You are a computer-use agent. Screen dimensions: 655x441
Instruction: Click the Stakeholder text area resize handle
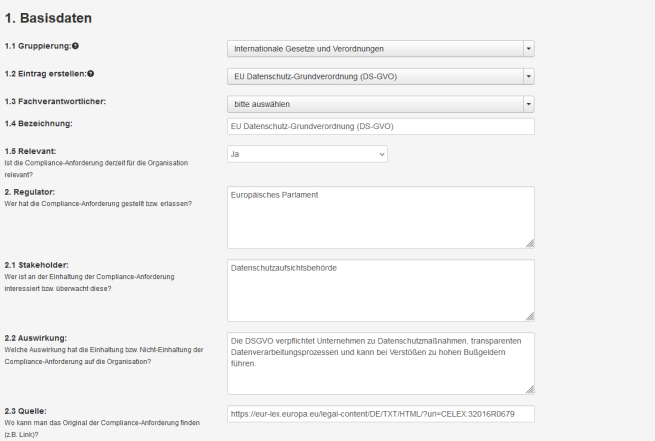(x=530, y=316)
